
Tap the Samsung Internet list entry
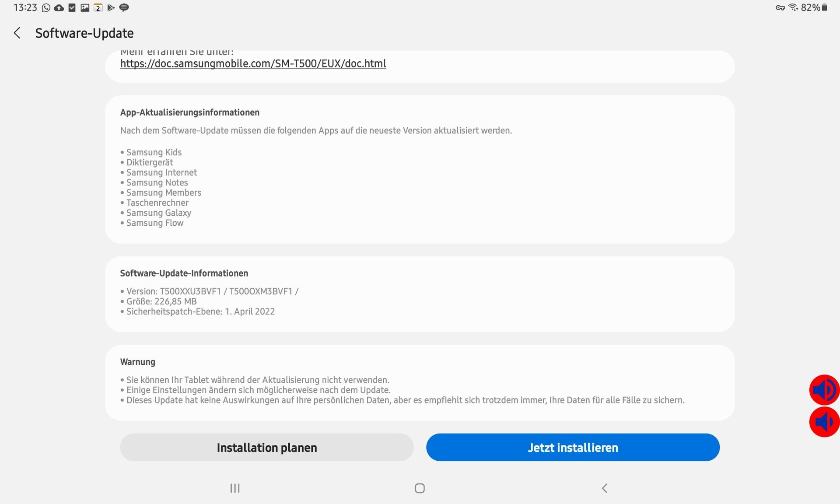(x=158, y=172)
